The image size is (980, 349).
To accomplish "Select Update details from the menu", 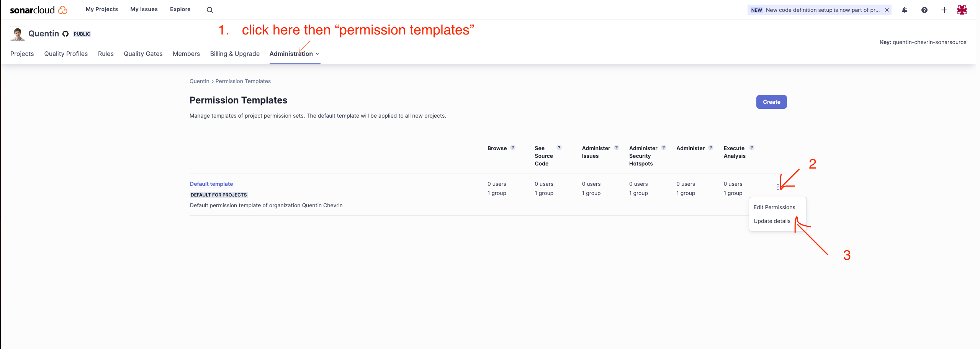I will pos(772,221).
